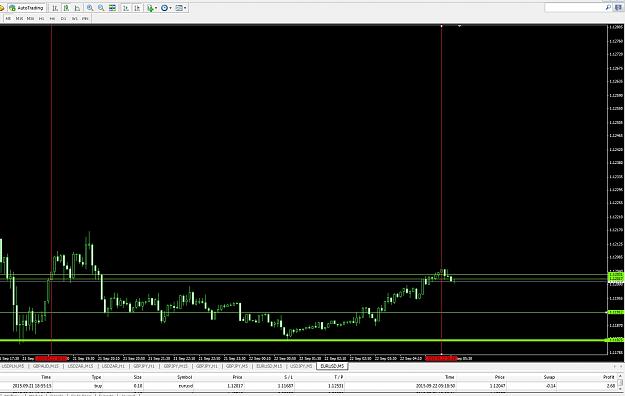Select the M15 timeframe button

click(x=19, y=18)
